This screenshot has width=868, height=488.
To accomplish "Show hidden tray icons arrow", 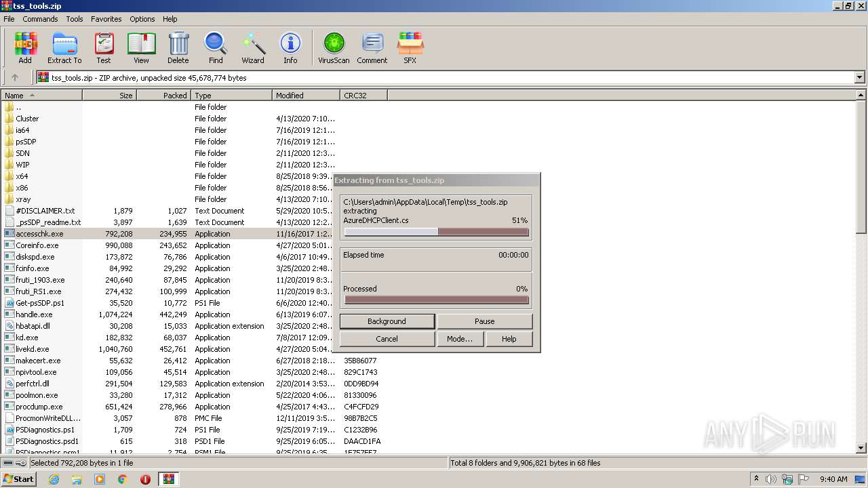I will point(756,479).
